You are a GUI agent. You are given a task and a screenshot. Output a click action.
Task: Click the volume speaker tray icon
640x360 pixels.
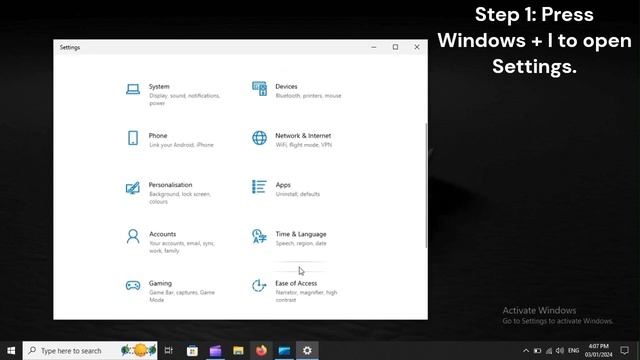click(x=560, y=351)
